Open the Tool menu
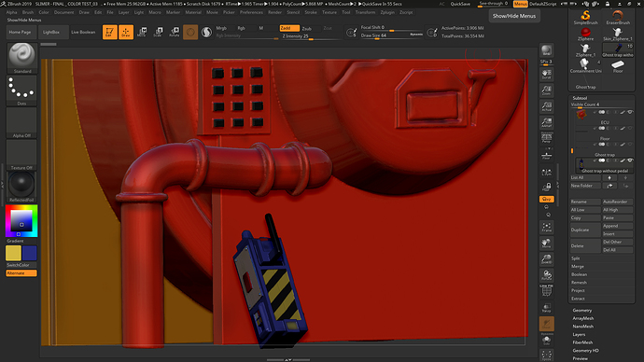The image size is (644, 362). [346, 12]
